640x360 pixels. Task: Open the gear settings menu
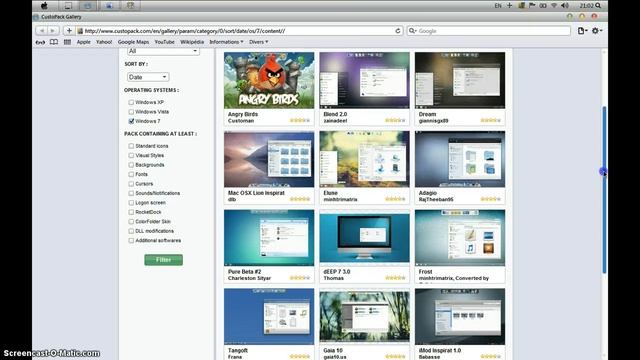[597, 31]
